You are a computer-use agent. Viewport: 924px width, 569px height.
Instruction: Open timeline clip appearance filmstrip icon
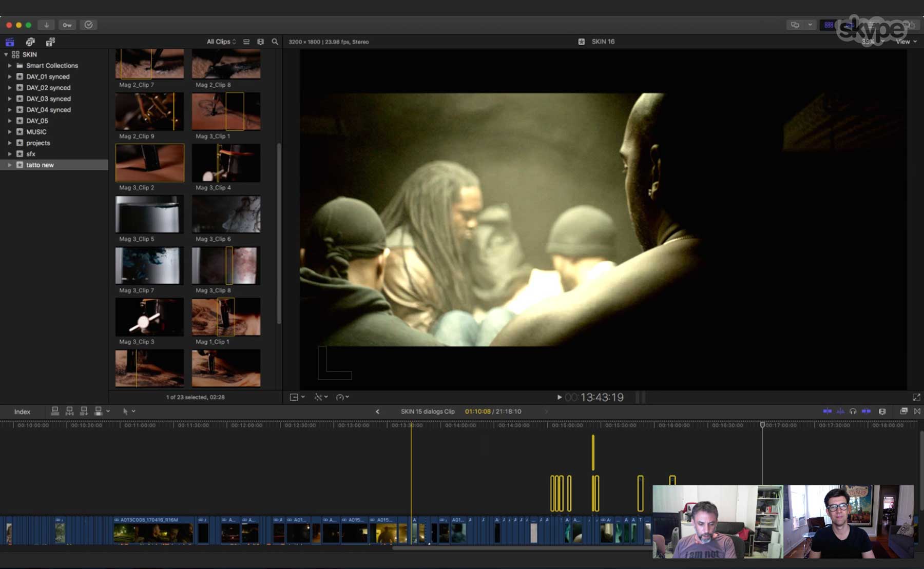coord(882,411)
